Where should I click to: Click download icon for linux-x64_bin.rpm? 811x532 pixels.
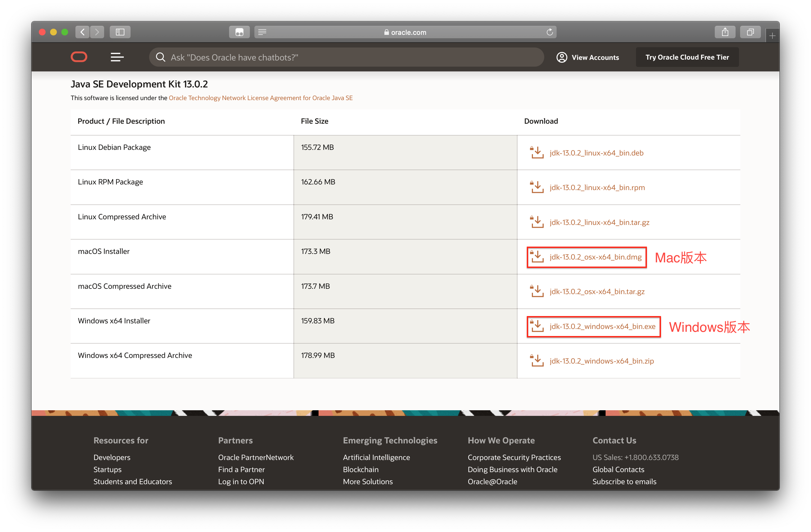[537, 187]
